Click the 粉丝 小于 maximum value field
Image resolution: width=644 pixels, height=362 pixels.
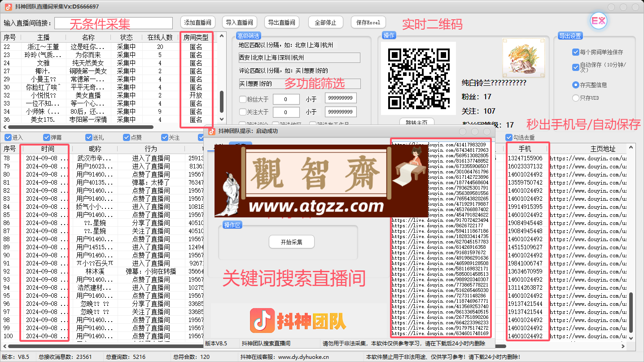click(341, 98)
